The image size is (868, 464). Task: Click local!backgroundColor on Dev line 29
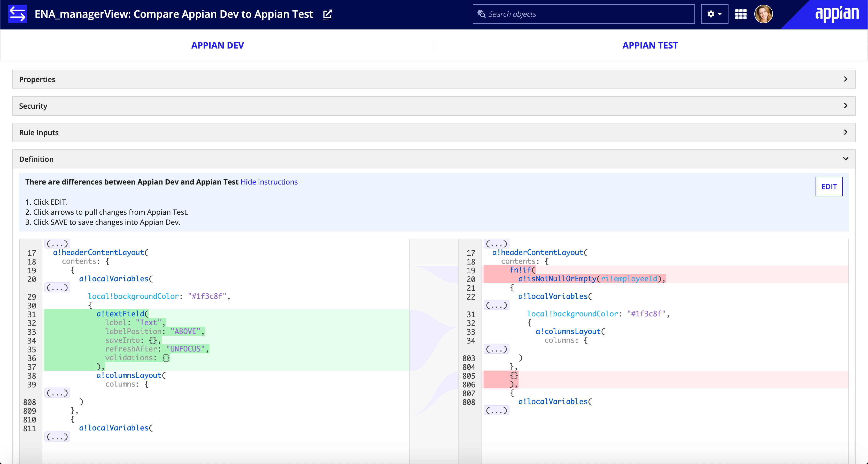pyautogui.click(x=133, y=296)
